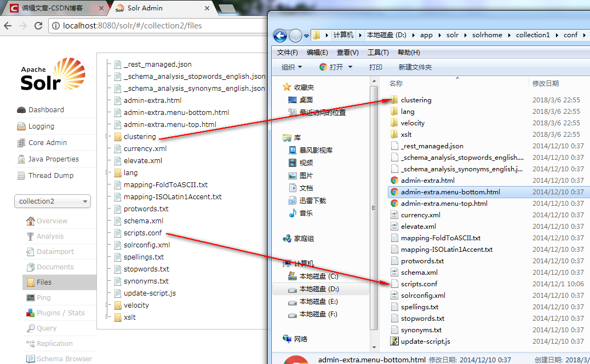Open the Logging icon in Solr sidebar
The width and height of the screenshot is (590, 364).
pos(21,126)
